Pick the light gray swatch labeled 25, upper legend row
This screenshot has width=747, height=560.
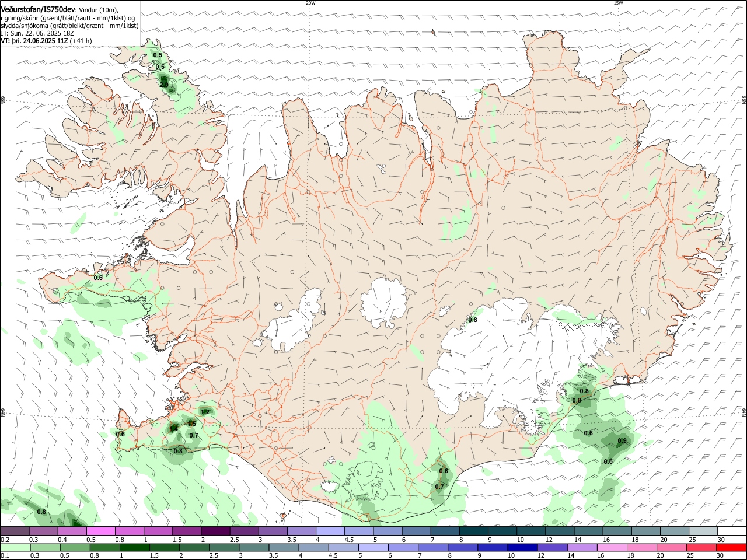click(x=703, y=531)
